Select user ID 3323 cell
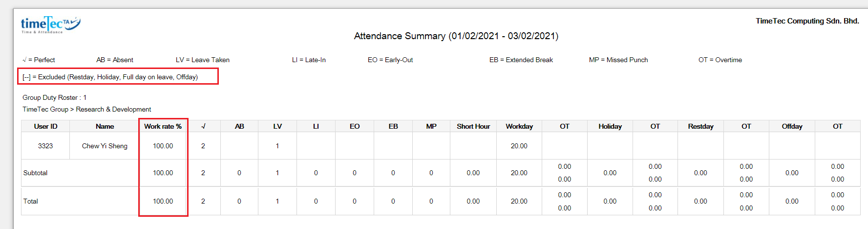 click(45, 146)
